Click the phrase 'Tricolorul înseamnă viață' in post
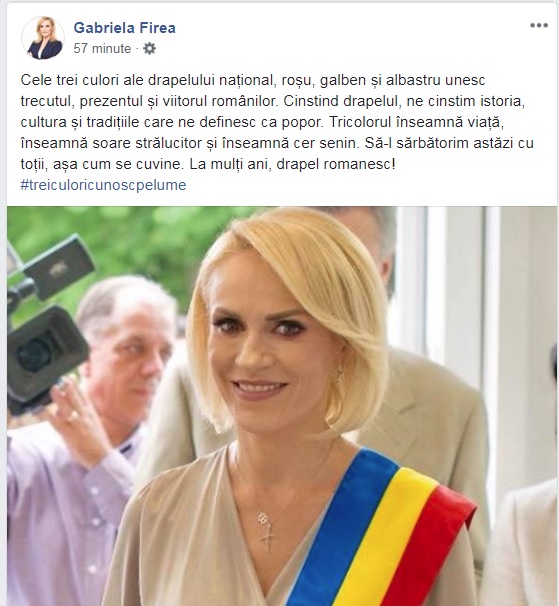 (x=416, y=122)
